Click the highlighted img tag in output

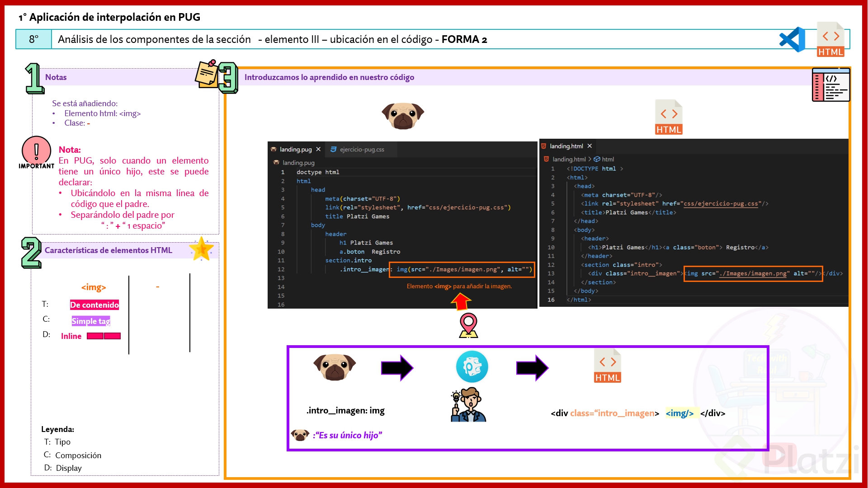pos(679,413)
